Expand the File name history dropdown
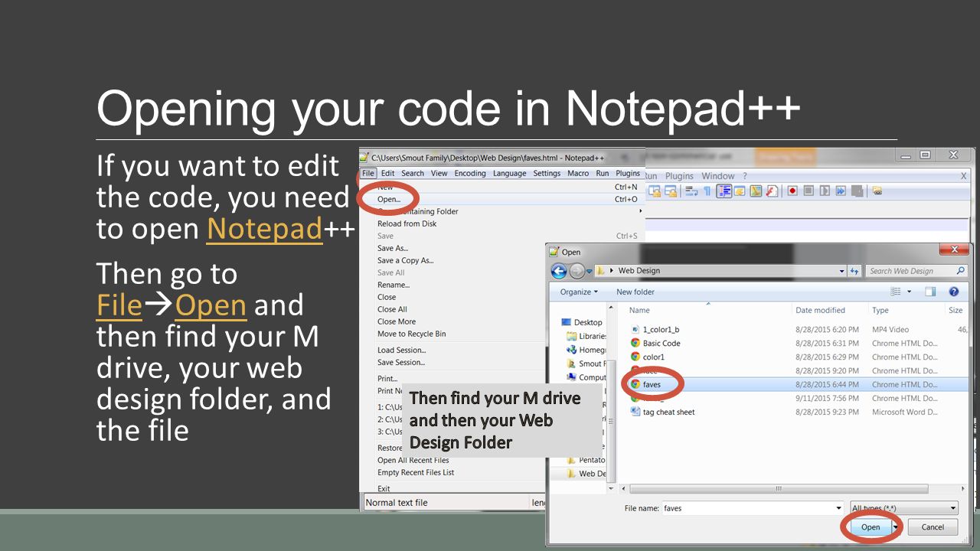The image size is (980, 551). [840, 508]
